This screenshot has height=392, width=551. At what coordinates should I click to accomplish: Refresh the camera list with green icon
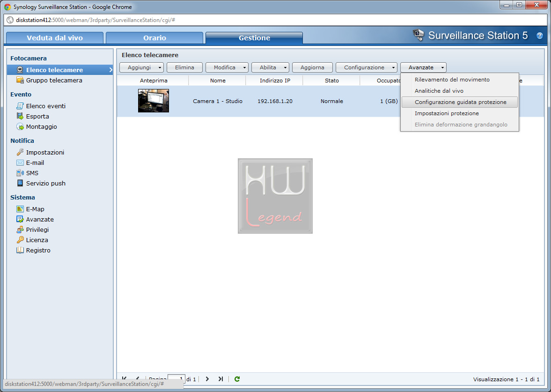237,378
